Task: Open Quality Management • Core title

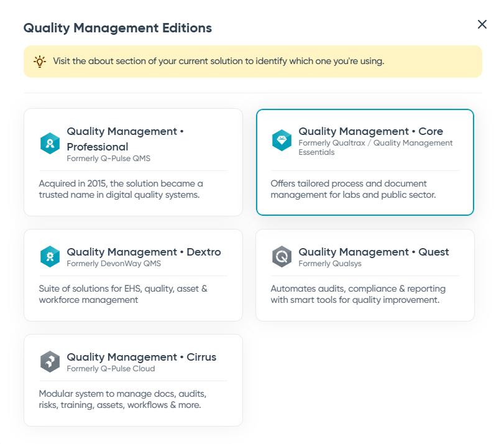Action: tap(370, 131)
